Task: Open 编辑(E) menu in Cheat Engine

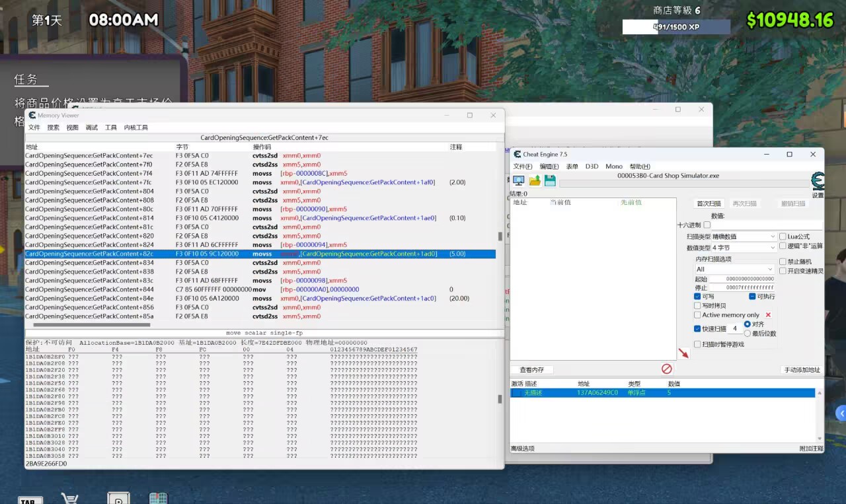Action: coord(549,166)
